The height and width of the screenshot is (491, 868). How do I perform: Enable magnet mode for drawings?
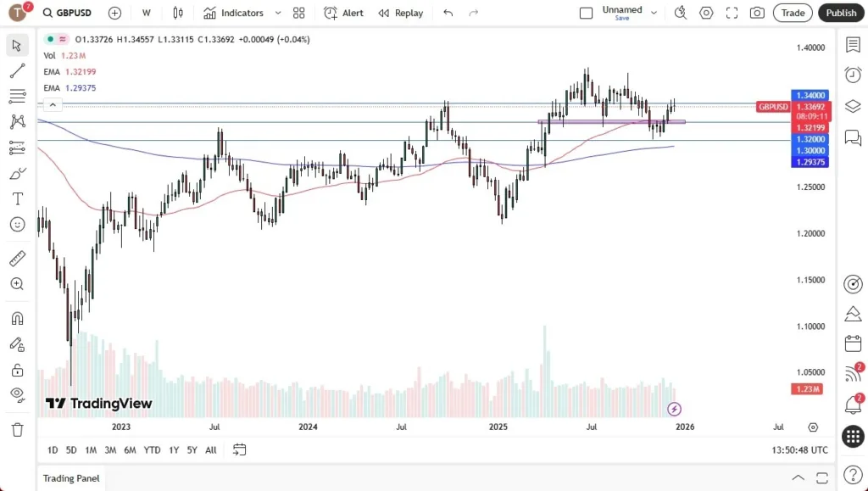coord(17,318)
